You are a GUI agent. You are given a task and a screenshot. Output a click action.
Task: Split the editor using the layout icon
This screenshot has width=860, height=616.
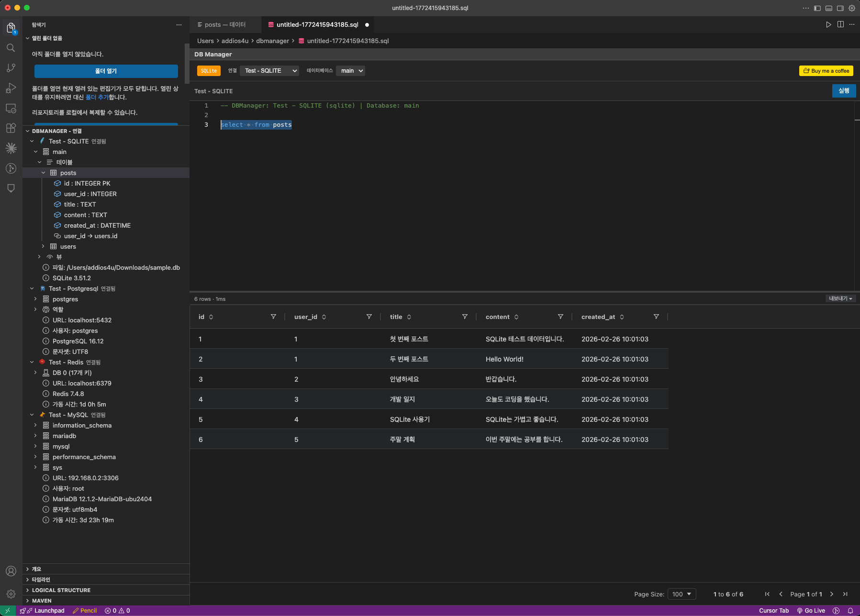(841, 24)
